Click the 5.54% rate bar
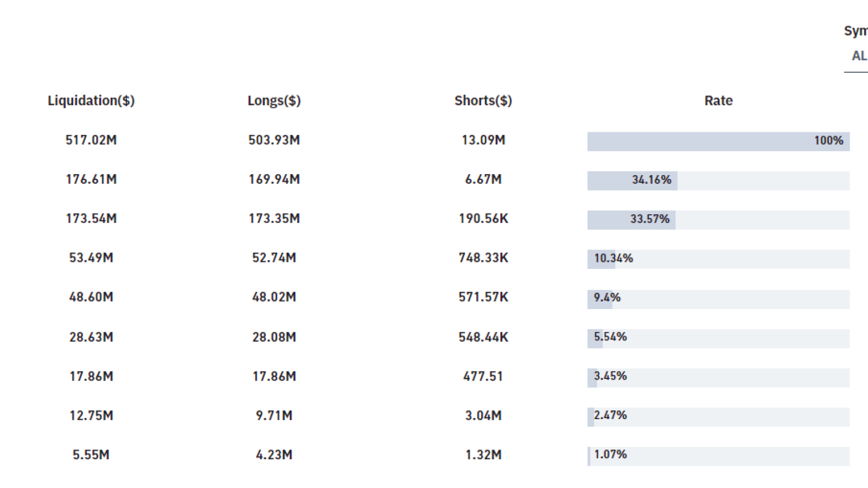868x488 pixels. pos(718,338)
